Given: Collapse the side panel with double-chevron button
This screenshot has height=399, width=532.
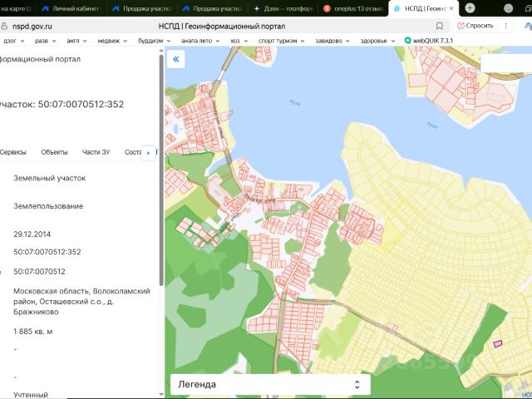Looking at the screenshot, I should coord(175,59).
